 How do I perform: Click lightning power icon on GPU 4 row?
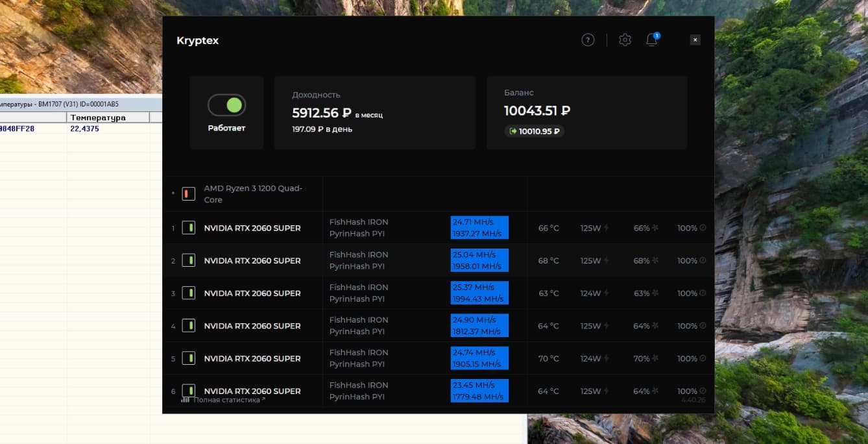(x=606, y=327)
